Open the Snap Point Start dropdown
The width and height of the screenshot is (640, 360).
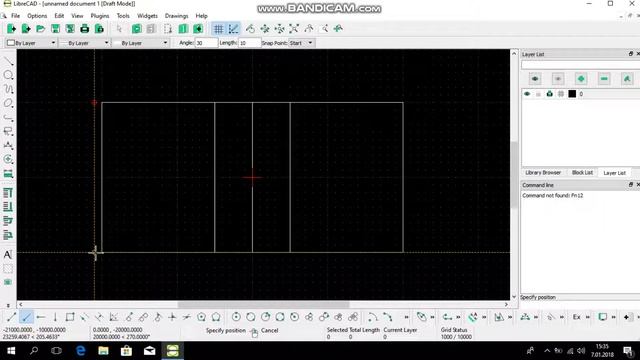coord(301,43)
